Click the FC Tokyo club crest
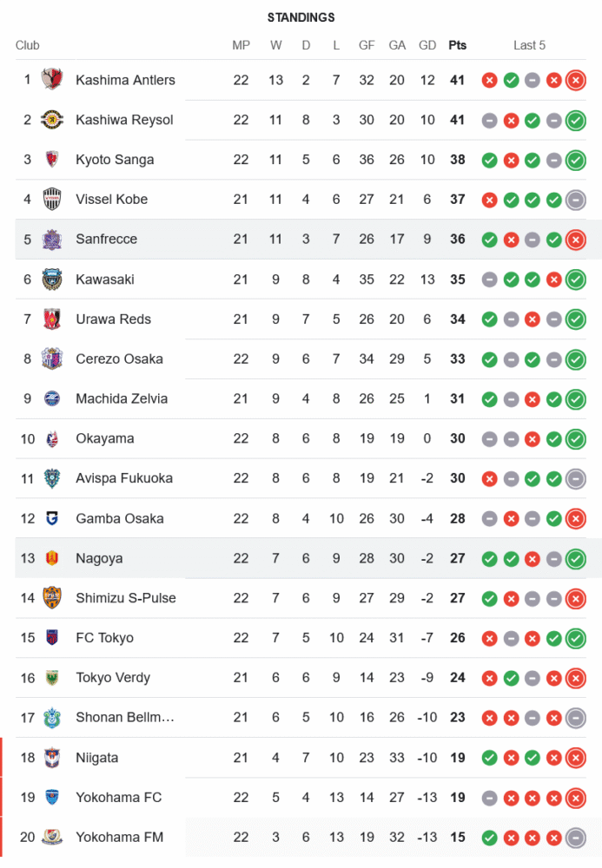This screenshot has height=868, width=602. pos(52,638)
